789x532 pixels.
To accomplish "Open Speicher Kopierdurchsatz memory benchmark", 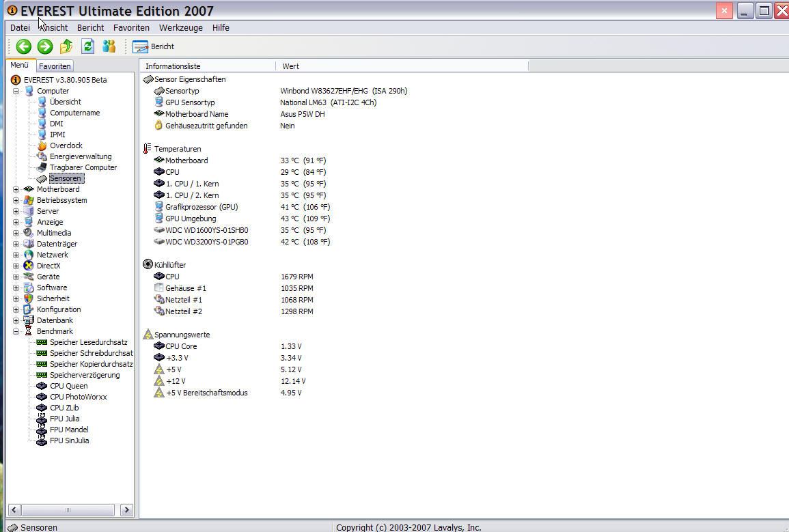I will (91, 365).
